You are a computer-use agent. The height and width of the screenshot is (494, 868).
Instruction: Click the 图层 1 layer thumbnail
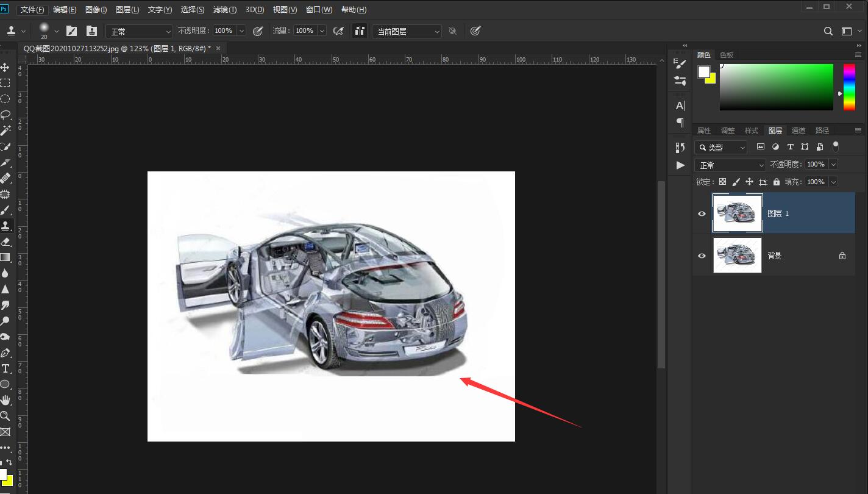tap(737, 213)
